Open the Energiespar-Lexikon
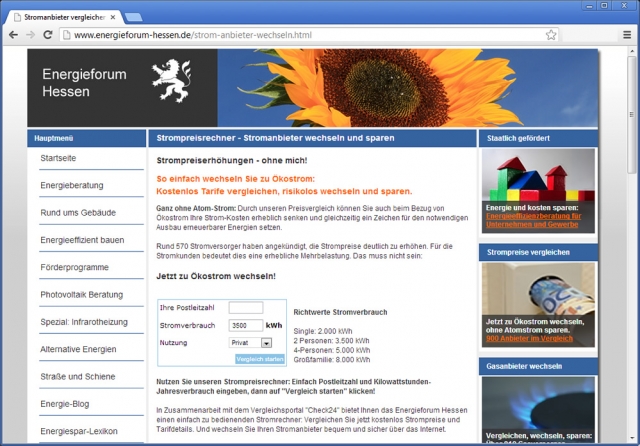Image resolution: width=640 pixels, height=446 pixels. pos(79,432)
